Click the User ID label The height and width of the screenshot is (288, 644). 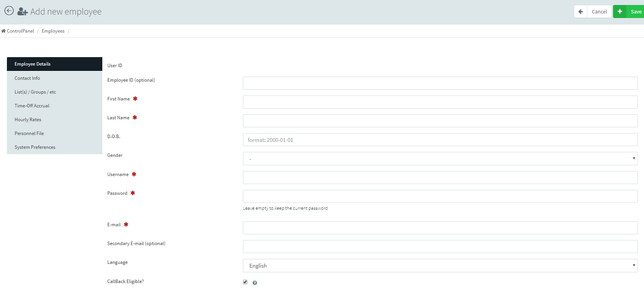[x=115, y=66]
